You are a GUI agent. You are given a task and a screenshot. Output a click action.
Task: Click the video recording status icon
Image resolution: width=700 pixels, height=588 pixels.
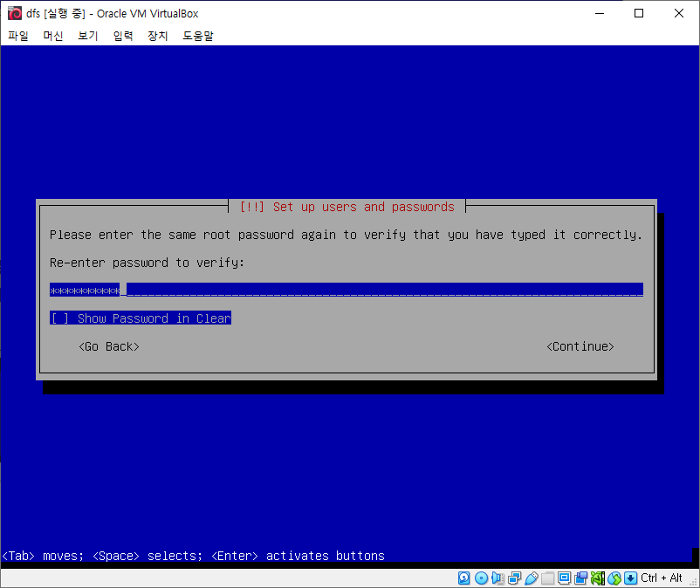coord(580,578)
